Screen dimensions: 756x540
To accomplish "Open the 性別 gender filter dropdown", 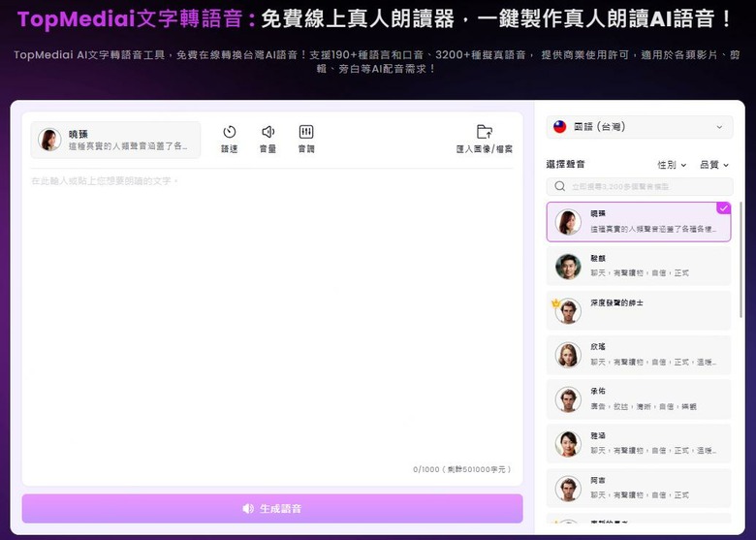I will click(672, 165).
